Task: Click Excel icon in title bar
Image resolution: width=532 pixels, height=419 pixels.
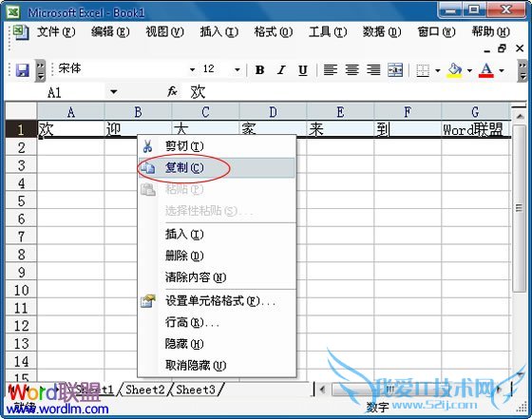Action: click(x=13, y=13)
